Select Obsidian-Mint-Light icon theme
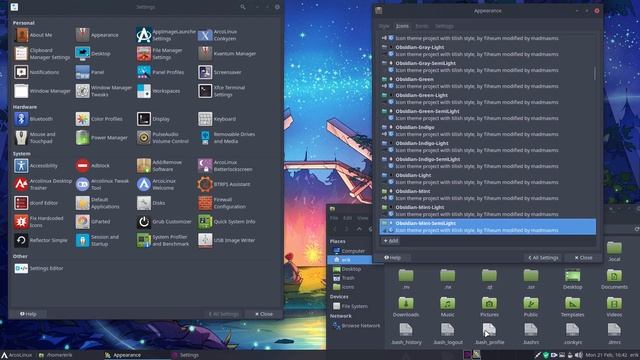The image size is (640, 360). point(488,211)
